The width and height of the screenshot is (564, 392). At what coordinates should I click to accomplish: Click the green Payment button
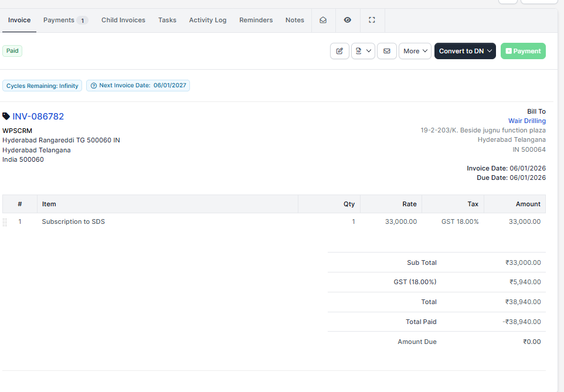tap(523, 51)
